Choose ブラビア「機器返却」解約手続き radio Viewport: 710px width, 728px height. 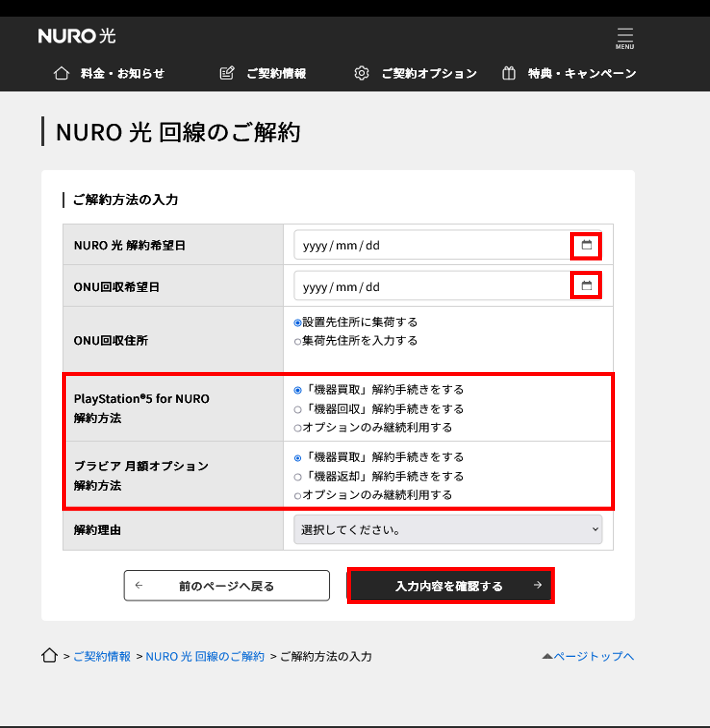pos(298,477)
